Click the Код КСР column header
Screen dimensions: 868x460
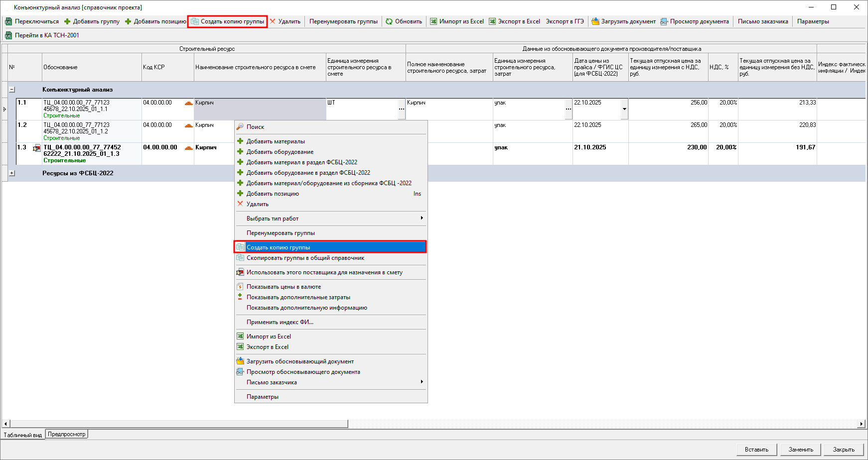(x=168, y=67)
